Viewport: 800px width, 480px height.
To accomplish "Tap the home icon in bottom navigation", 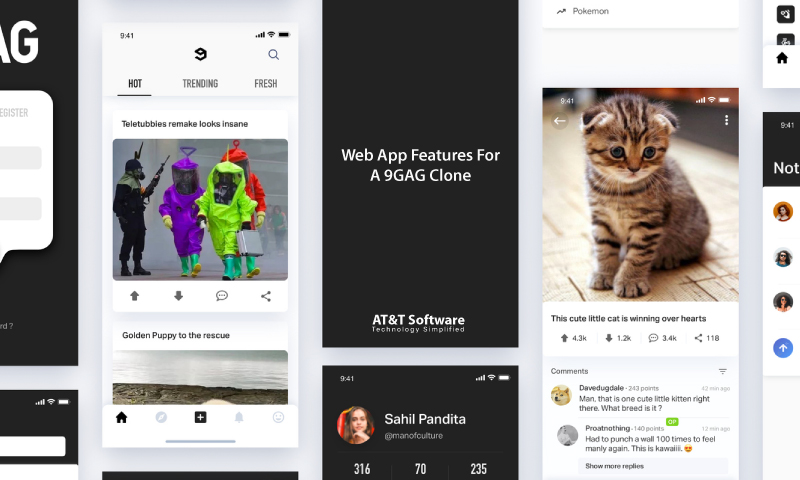I will pyautogui.click(x=121, y=417).
